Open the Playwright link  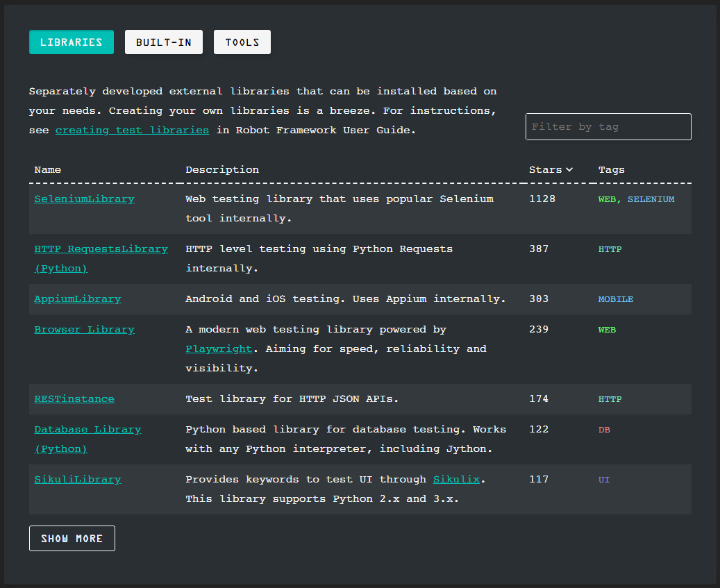[x=219, y=348]
